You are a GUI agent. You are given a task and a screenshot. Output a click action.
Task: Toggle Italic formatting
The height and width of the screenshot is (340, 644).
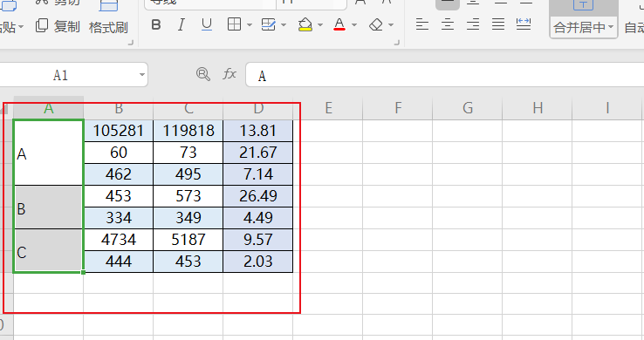(182, 25)
